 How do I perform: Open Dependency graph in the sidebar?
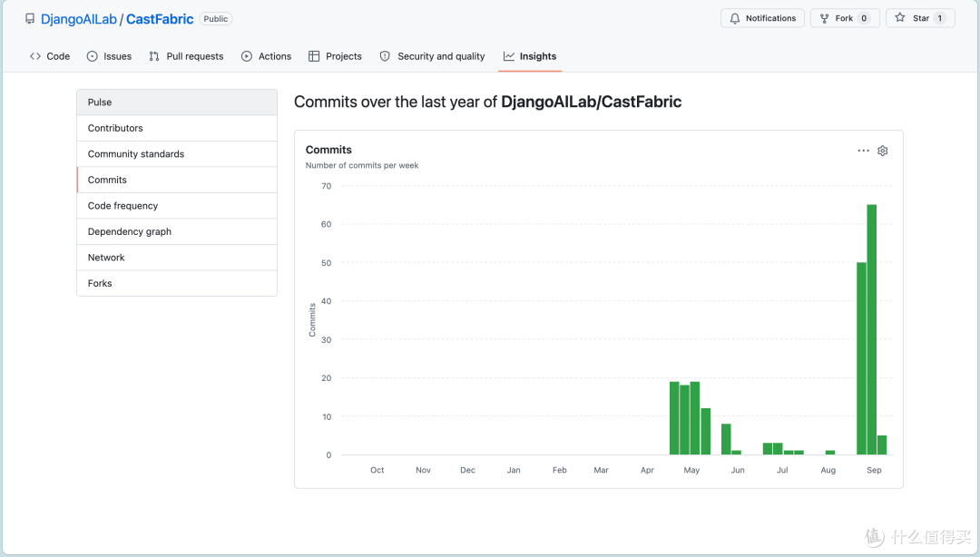tap(177, 231)
